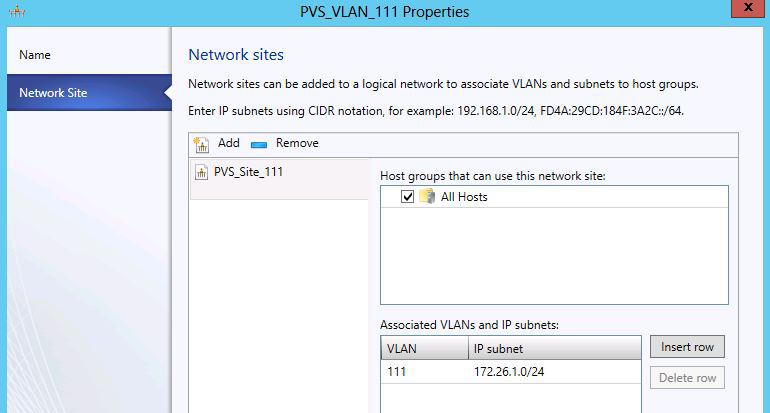Close the PVS_VLAN_111 Properties window
The width and height of the screenshot is (770, 413).
point(747,8)
